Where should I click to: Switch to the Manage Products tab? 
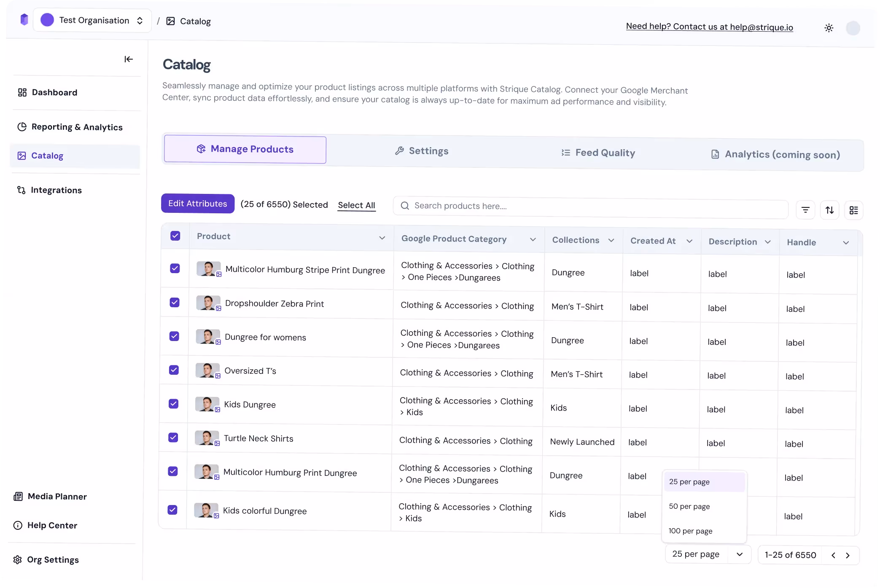point(245,149)
